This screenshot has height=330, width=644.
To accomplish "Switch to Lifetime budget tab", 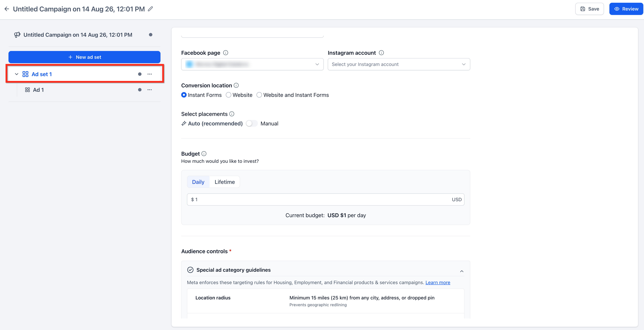I will tap(224, 182).
